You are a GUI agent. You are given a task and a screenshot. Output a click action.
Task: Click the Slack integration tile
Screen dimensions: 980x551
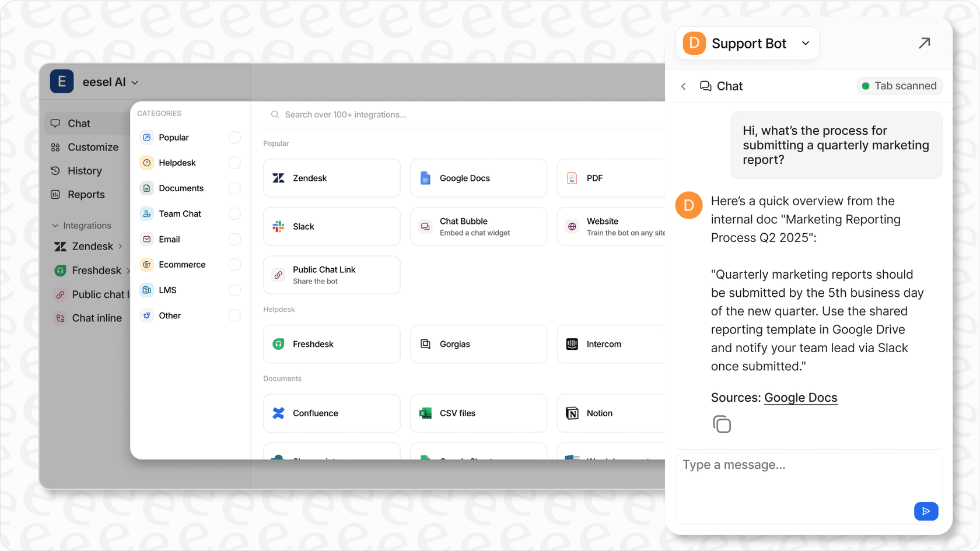pos(331,226)
